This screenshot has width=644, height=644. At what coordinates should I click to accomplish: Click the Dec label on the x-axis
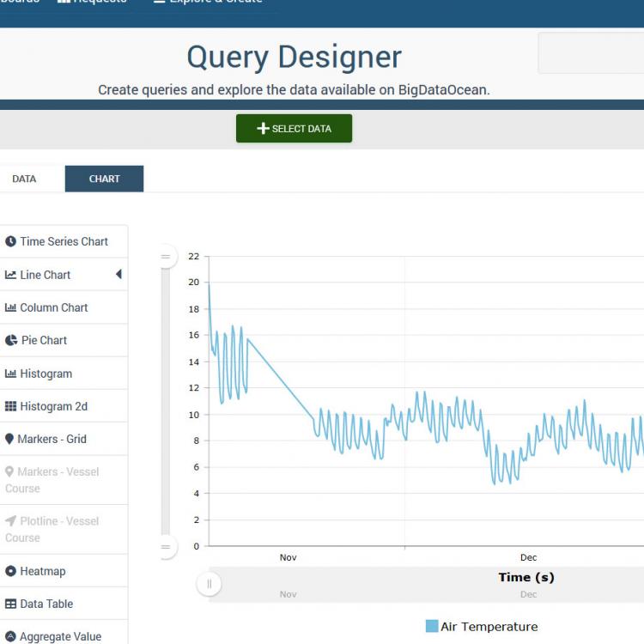(x=528, y=557)
